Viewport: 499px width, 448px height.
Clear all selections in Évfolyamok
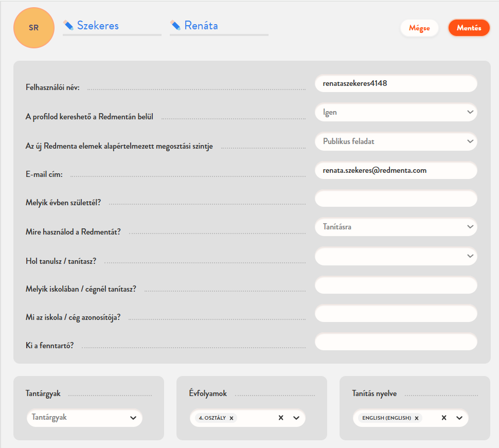click(x=281, y=418)
